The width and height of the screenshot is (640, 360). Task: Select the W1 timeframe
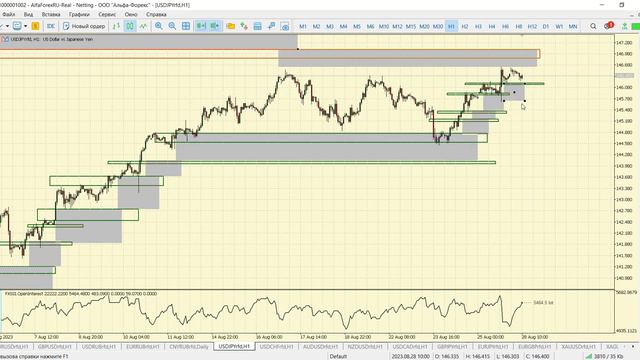click(559, 26)
